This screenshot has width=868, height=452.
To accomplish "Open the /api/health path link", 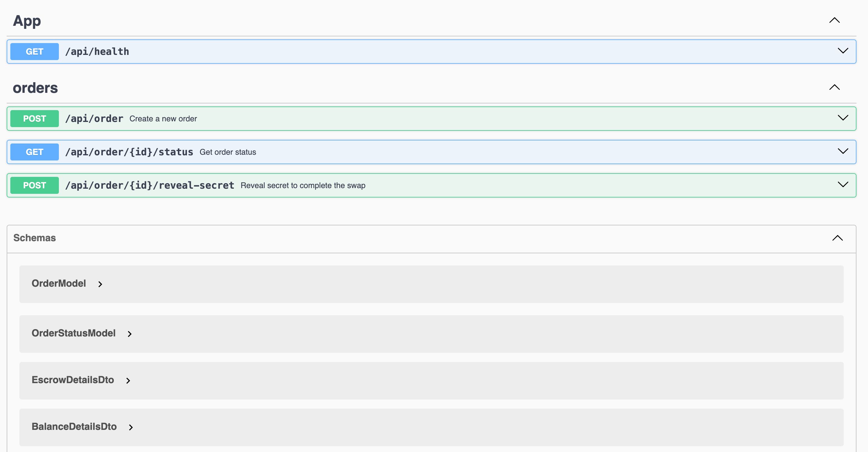I will (97, 52).
